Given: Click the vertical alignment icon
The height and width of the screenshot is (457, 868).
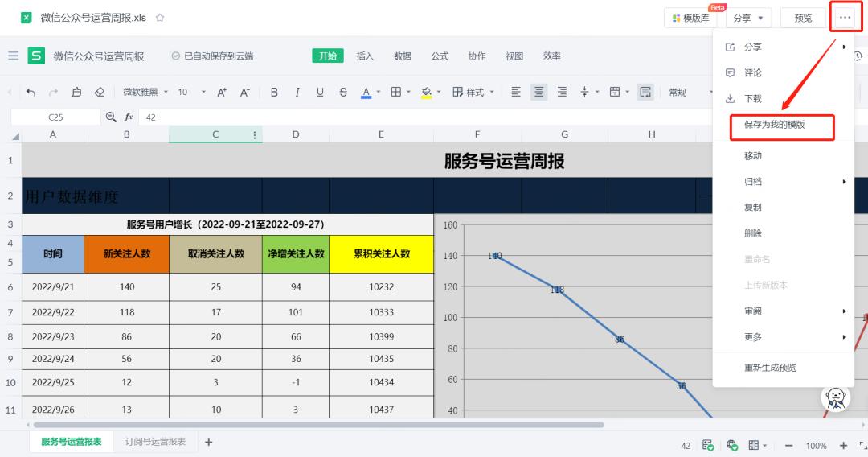Looking at the screenshot, I should point(584,92).
